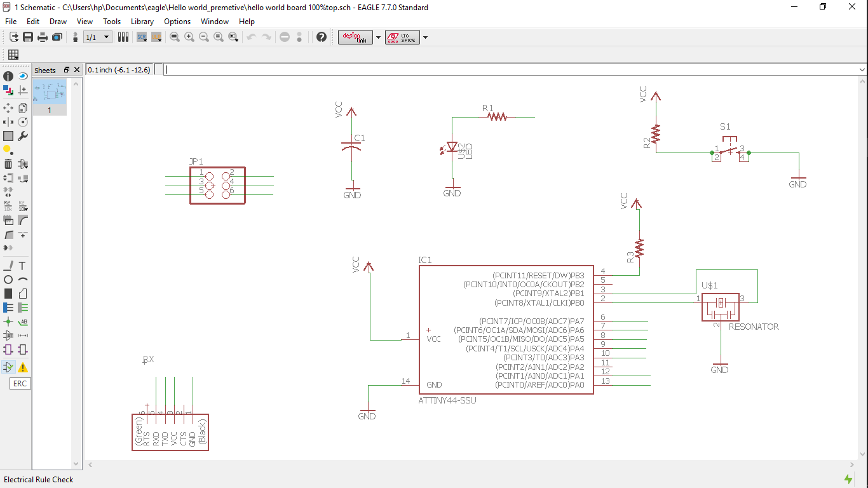Select the Net tool
Screen dimensions: 868x488
(23, 308)
